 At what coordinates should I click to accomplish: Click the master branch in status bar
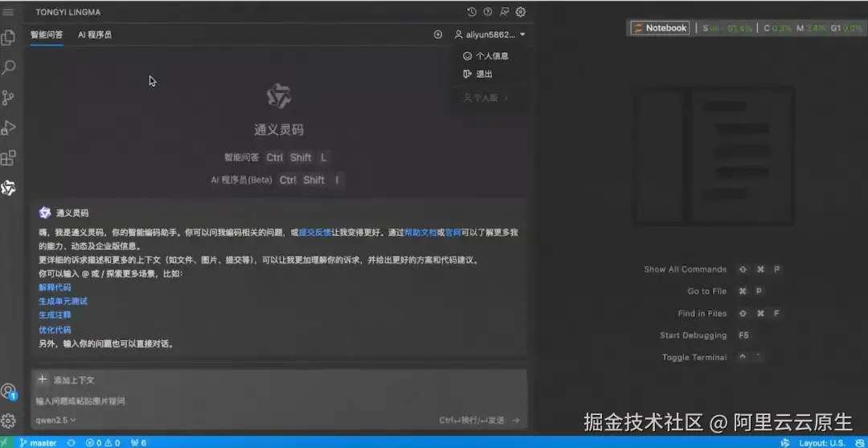click(39, 442)
